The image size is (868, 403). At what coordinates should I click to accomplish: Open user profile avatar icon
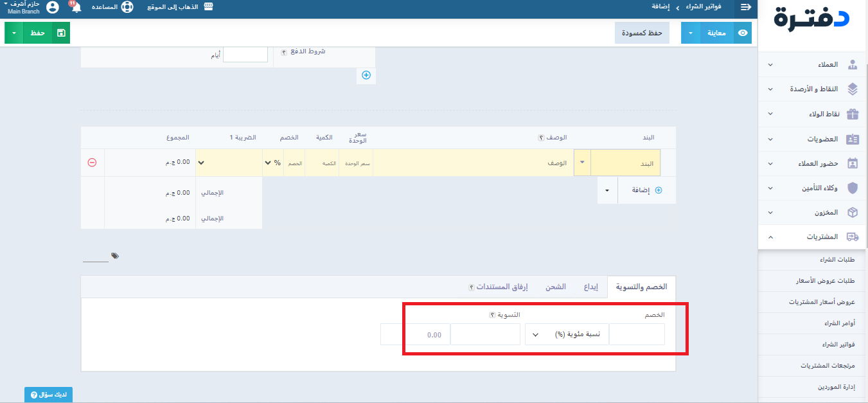53,7
